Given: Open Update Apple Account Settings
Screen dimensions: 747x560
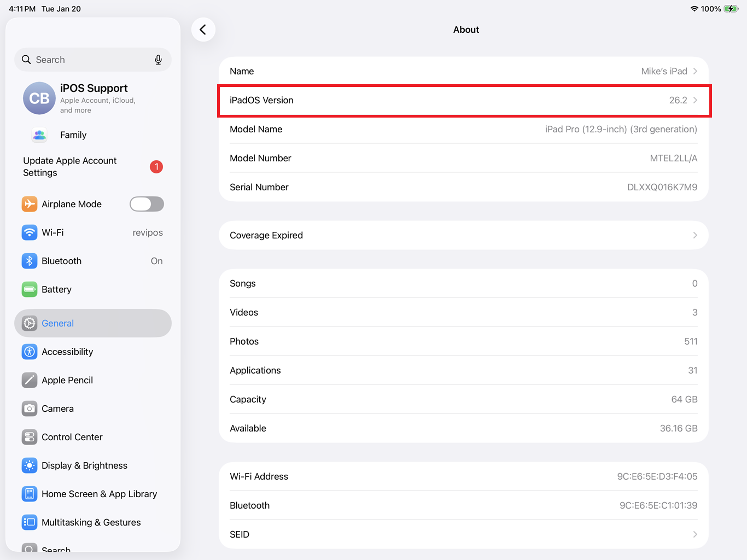Looking at the screenshot, I should point(93,167).
